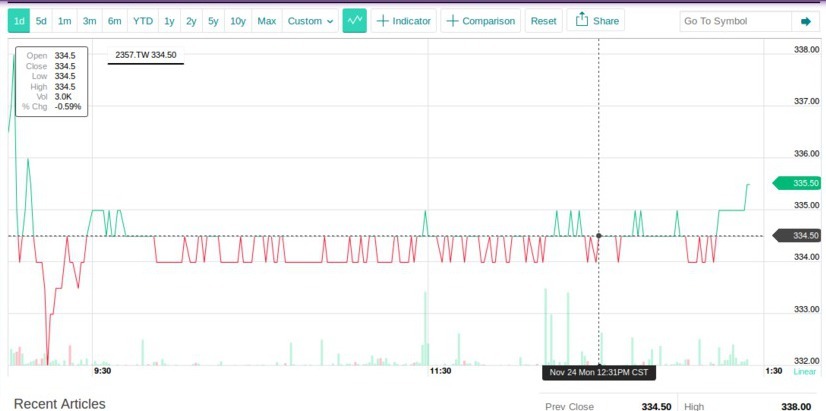Click the green 335.50 price tag

796,183
